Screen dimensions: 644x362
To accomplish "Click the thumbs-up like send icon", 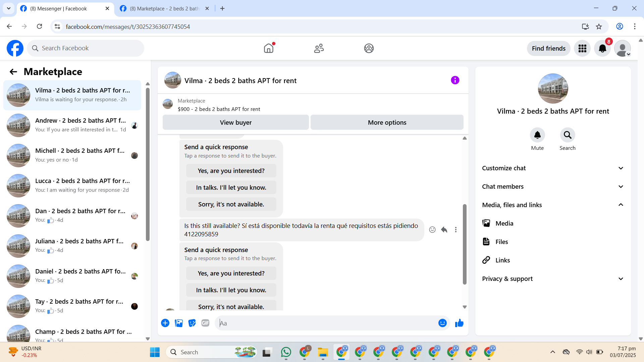I will coord(459,323).
